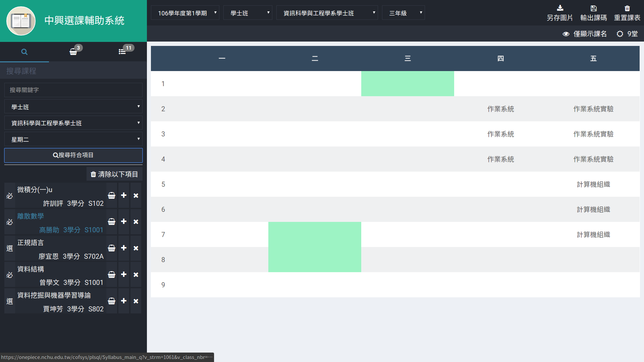Open the 106學年度第1學期 semester dropdown
644x362 pixels.
click(185, 13)
